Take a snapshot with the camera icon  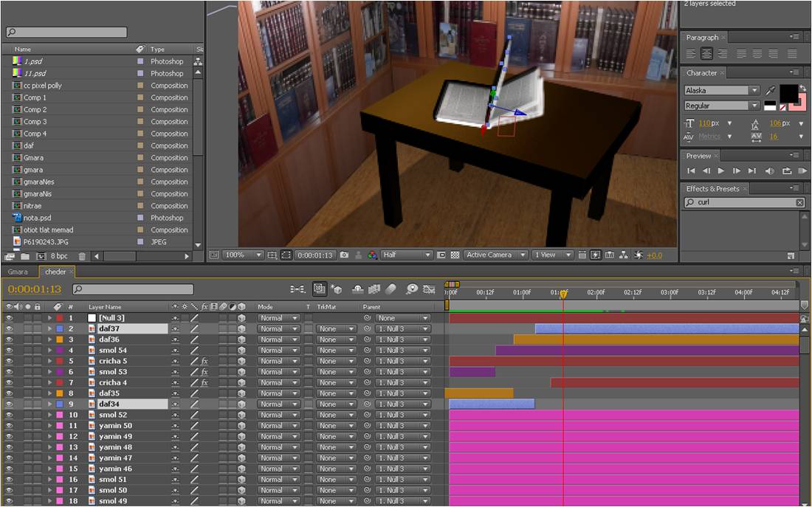[x=344, y=255]
